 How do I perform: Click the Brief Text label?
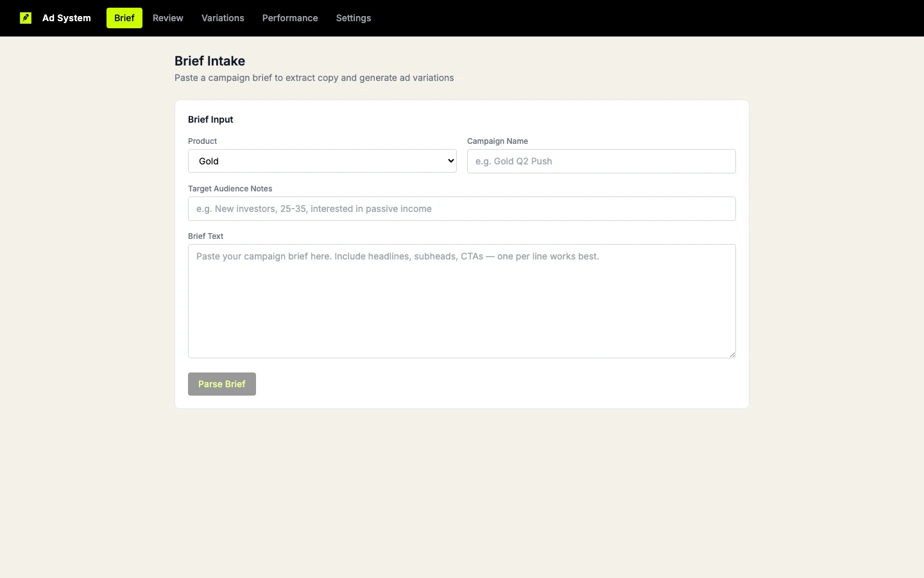pos(205,236)
